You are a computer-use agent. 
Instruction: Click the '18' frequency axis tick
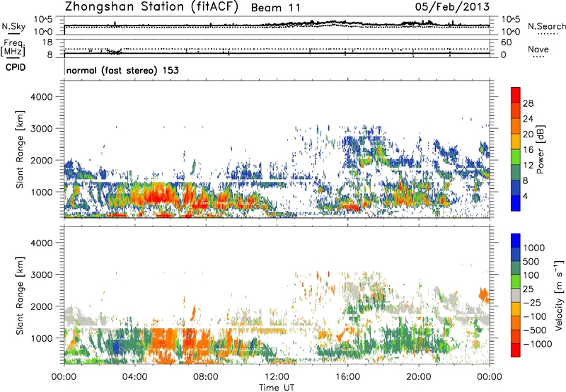(x=47, y=42)
